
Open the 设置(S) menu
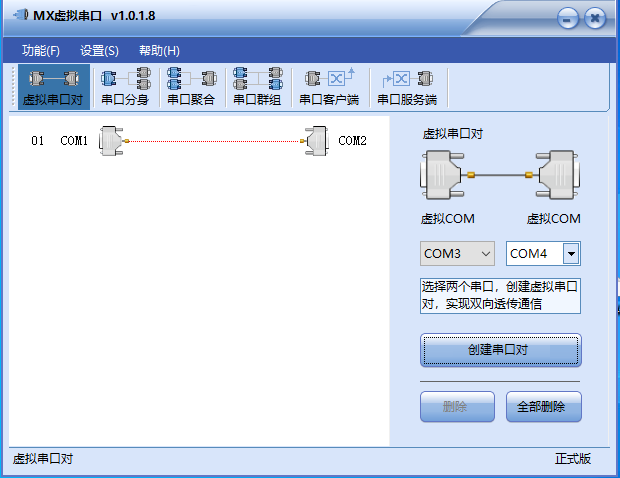[x=99, y=51]
